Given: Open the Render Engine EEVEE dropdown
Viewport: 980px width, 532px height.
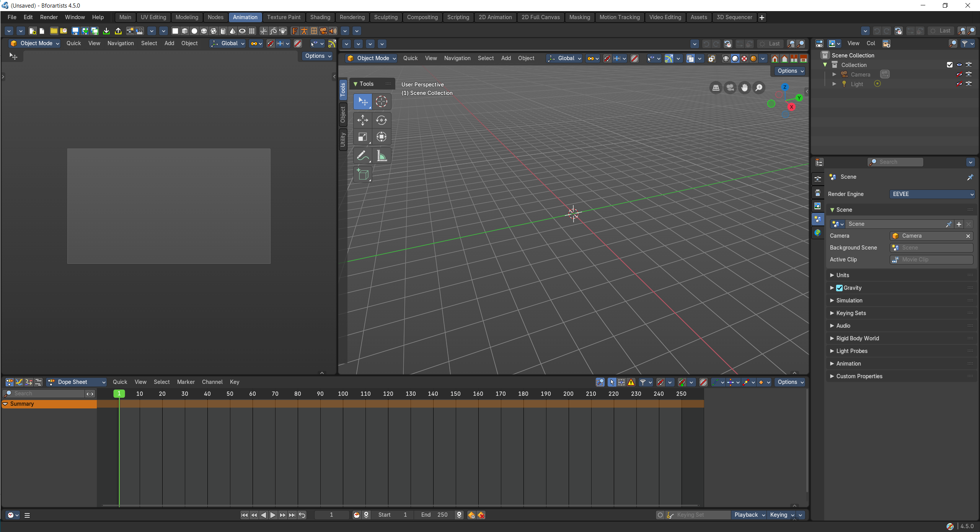Looking at the screenshot, I should (932, 194).
